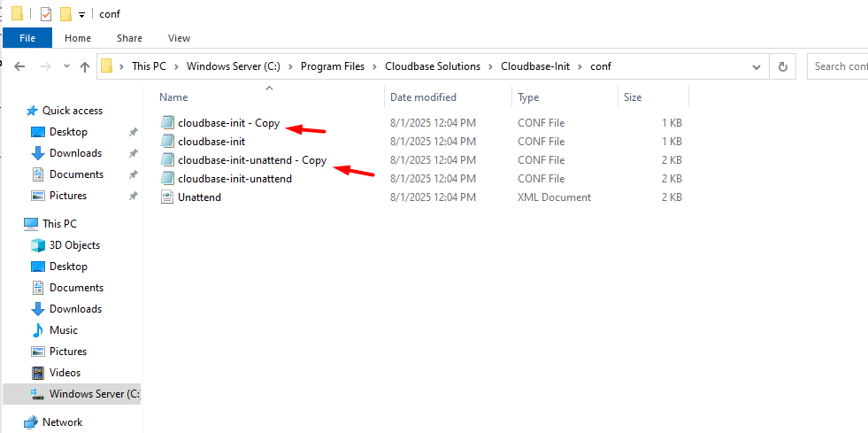The image size is (868, 433).
Task: Click the Up one level arrow
Action: [x=85, y=66]
